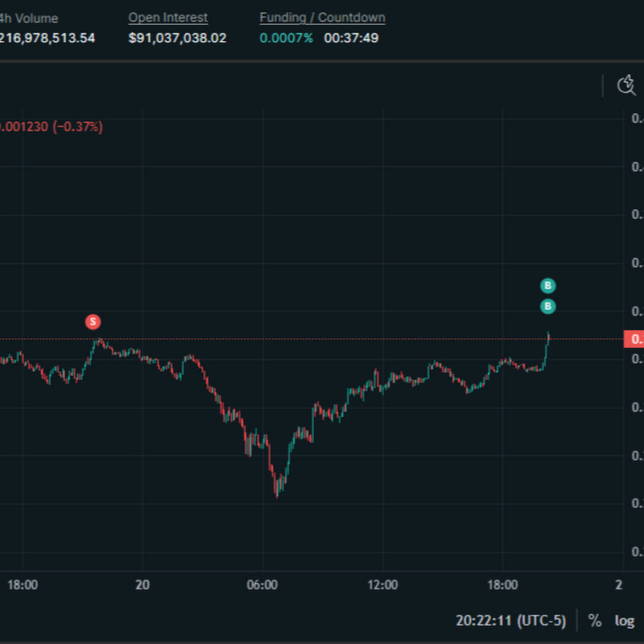Click the Funding / Countdown label
Image resolution: width=644 pixels, height=644 pixels.
[322, 17]
